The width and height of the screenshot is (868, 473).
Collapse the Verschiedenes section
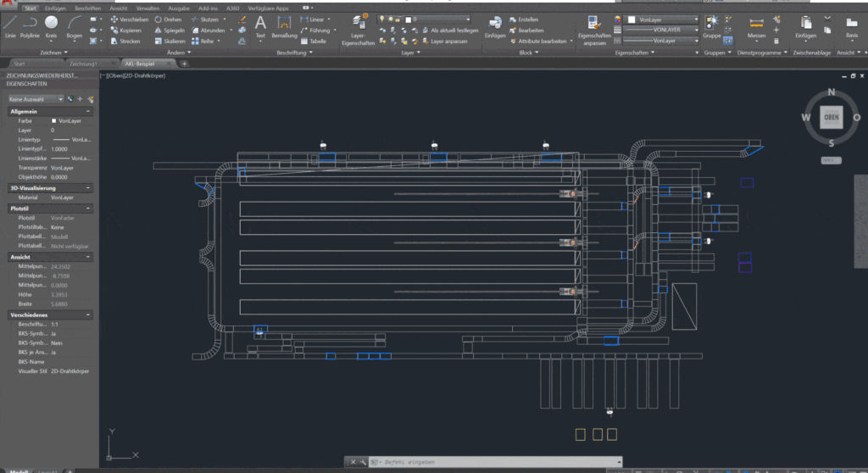pos(88,315)
